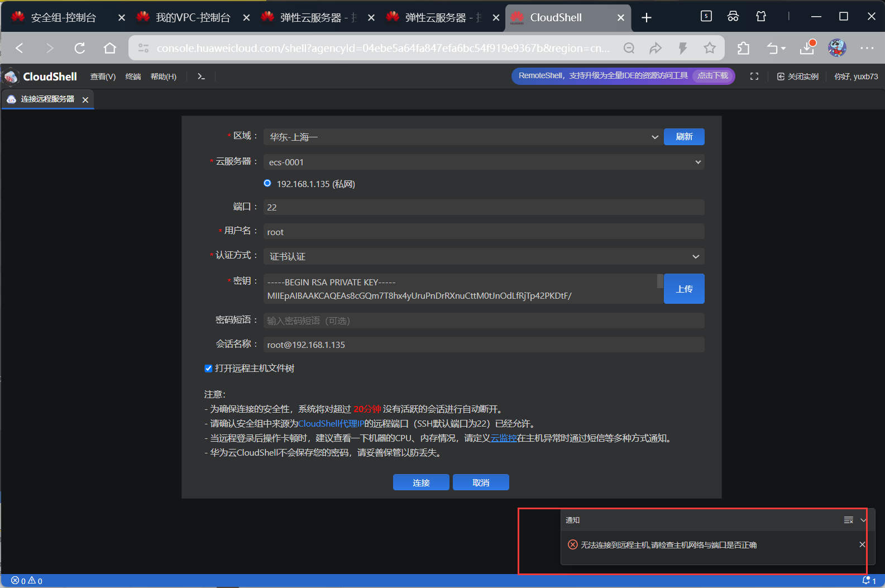Open browser extensions puzzle icon

743,49
